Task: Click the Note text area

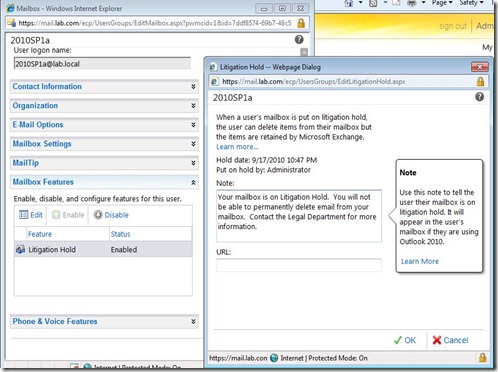Action: (x=299, y=216)
